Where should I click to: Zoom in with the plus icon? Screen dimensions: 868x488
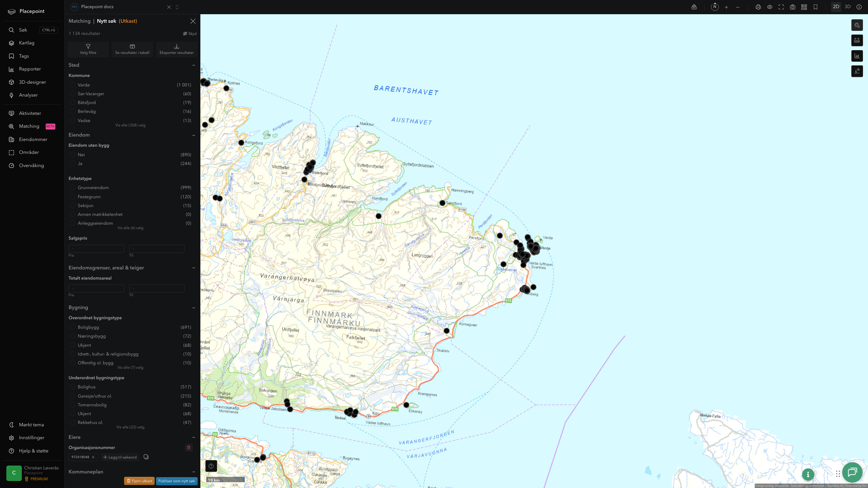726,7
